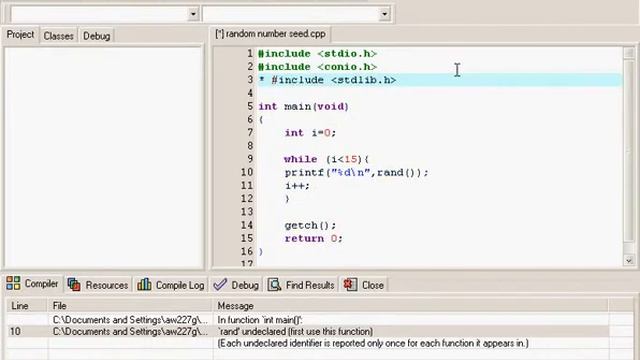Click the Compile Log bar chart icon
Screen dimensions: 640x360
(x=144, y=284)
